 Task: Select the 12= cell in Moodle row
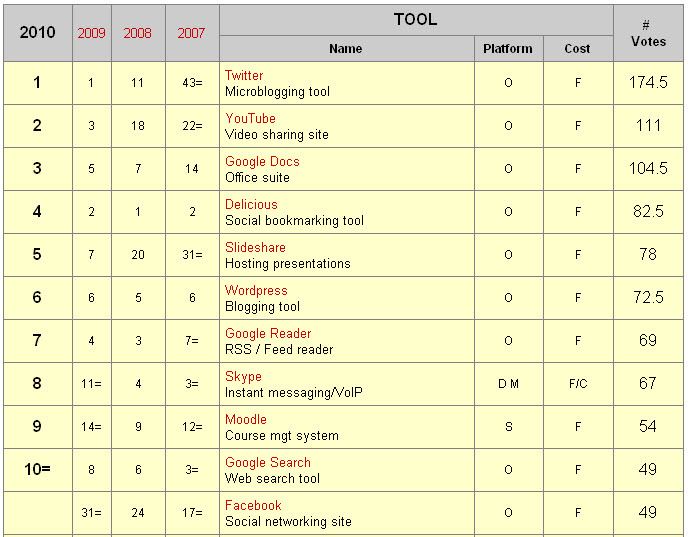(192, 426)
